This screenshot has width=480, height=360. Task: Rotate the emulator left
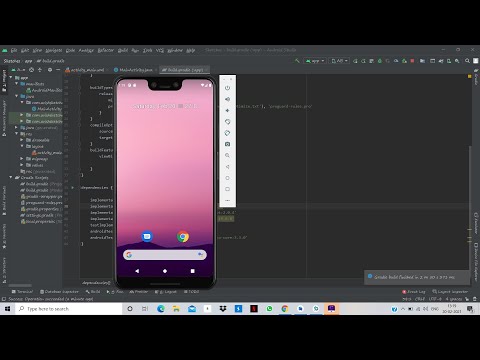pos(227,122)
